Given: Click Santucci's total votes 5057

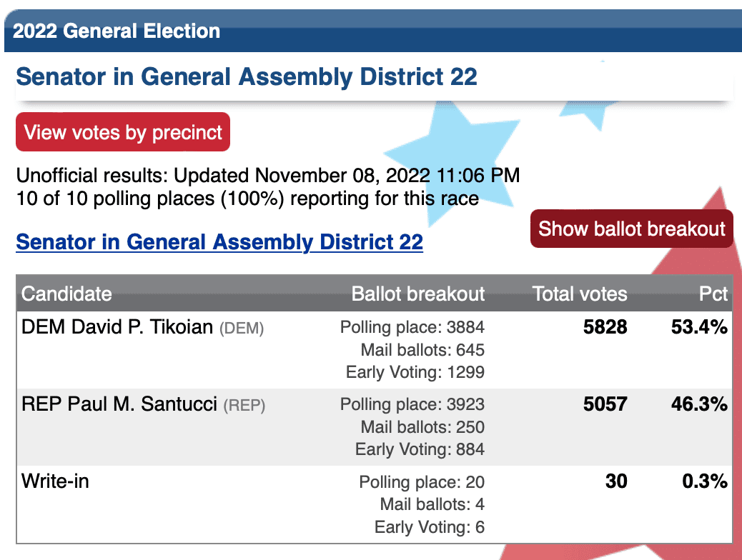Looking at the screenshot, I should 605,404.
